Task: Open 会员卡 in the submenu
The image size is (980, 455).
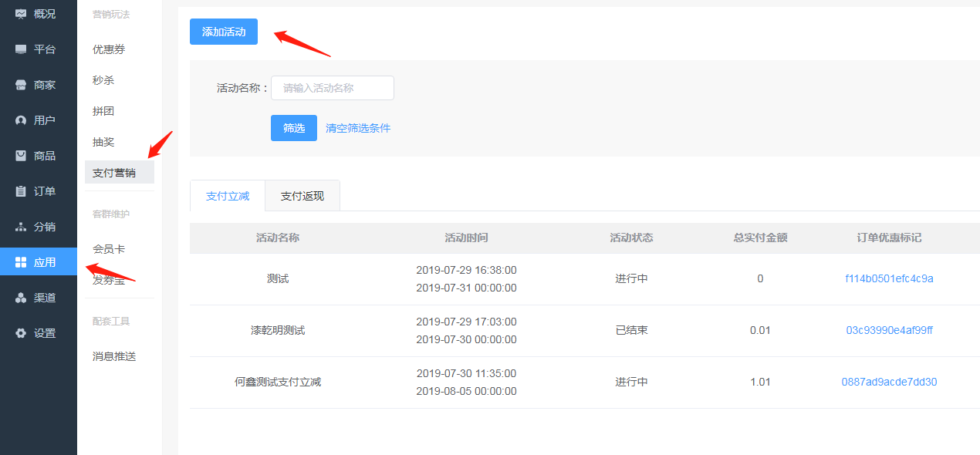Action: [x=109, y=249]
